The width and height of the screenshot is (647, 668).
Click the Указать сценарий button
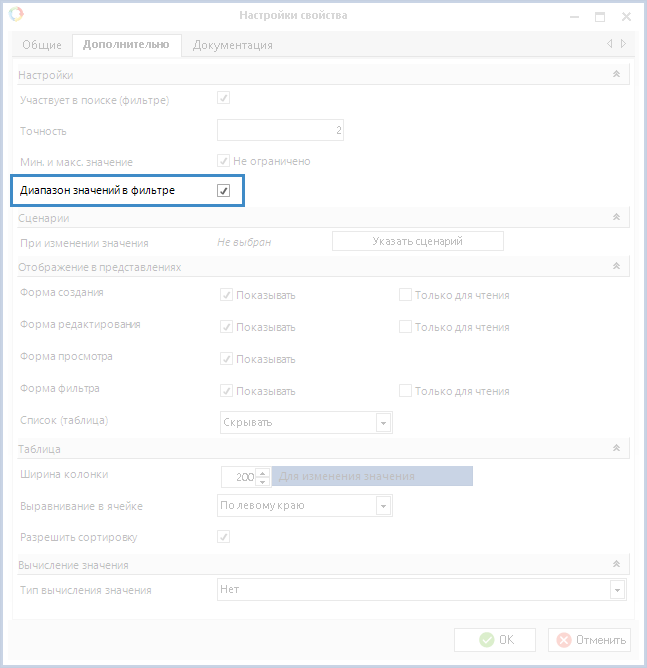point(417,241)
